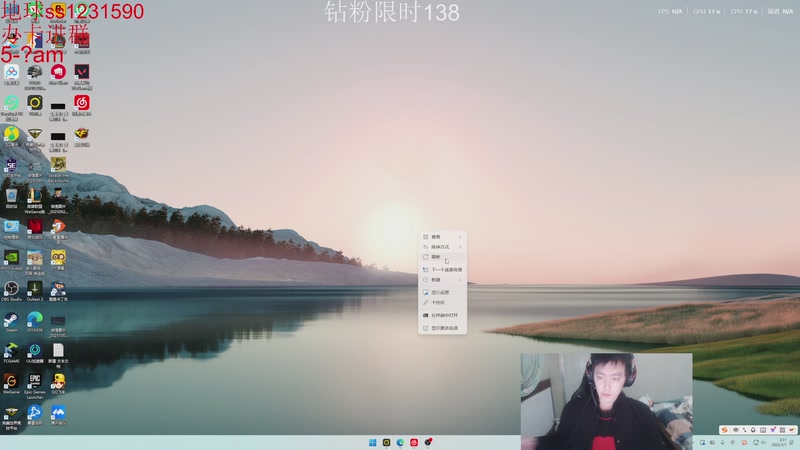Open the TCGAME desktop shortcut
800x450 pixels.
pyautogui.click(x=11, y=351)
